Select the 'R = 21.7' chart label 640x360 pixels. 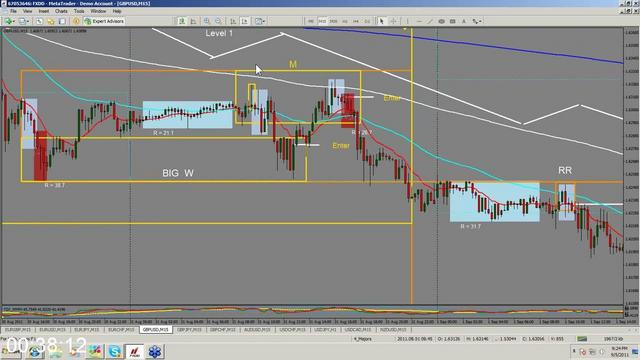163,133
